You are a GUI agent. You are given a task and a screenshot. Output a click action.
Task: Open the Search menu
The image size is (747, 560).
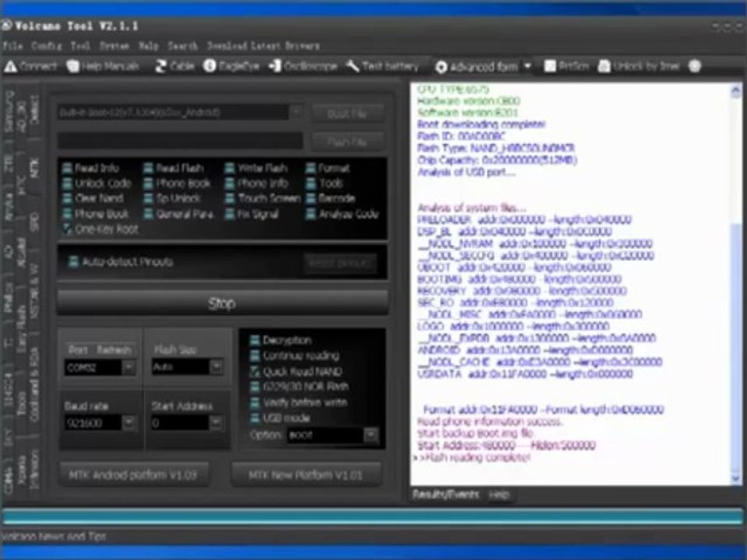click(182, 46)
